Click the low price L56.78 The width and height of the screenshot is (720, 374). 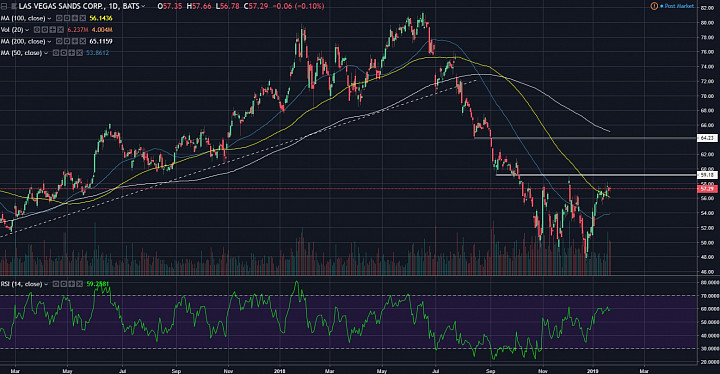[227, 6]
